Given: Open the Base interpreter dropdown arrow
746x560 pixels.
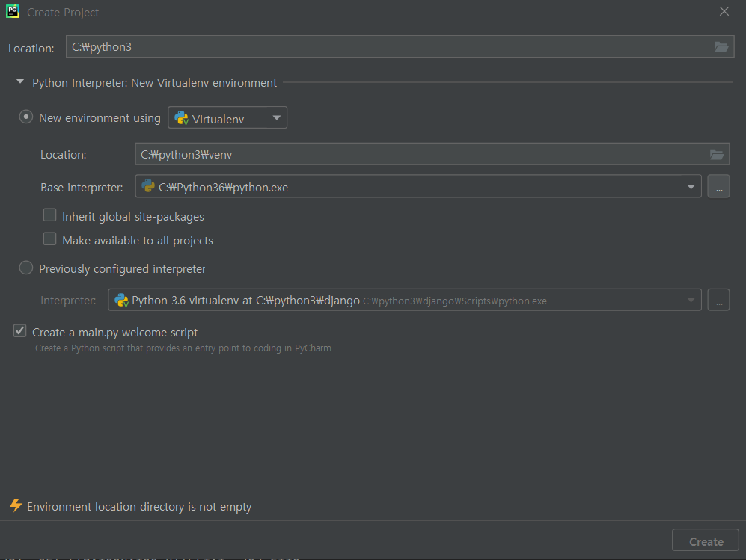Looking at the screenshot, I should pyautogui.click(x=691, y=187).
